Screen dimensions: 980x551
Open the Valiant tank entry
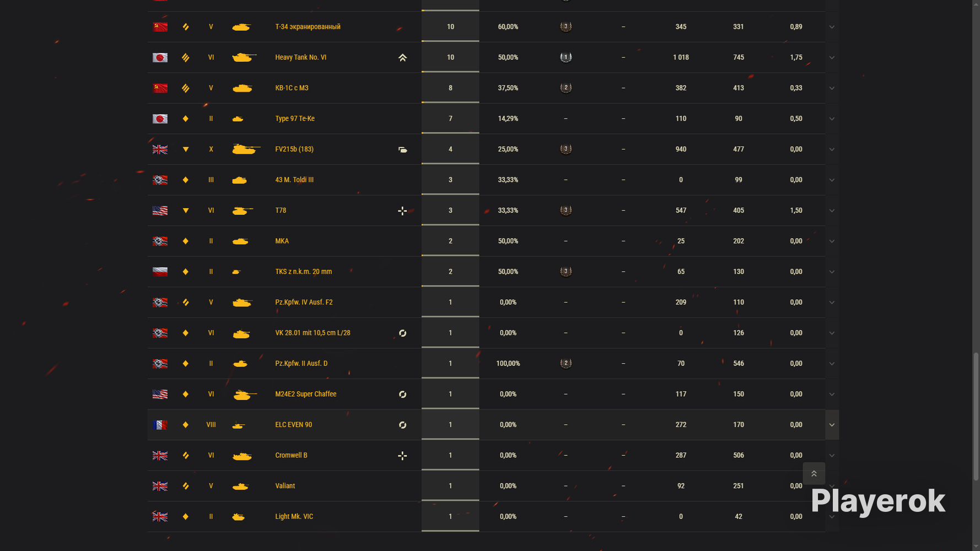tap(285, 486)
